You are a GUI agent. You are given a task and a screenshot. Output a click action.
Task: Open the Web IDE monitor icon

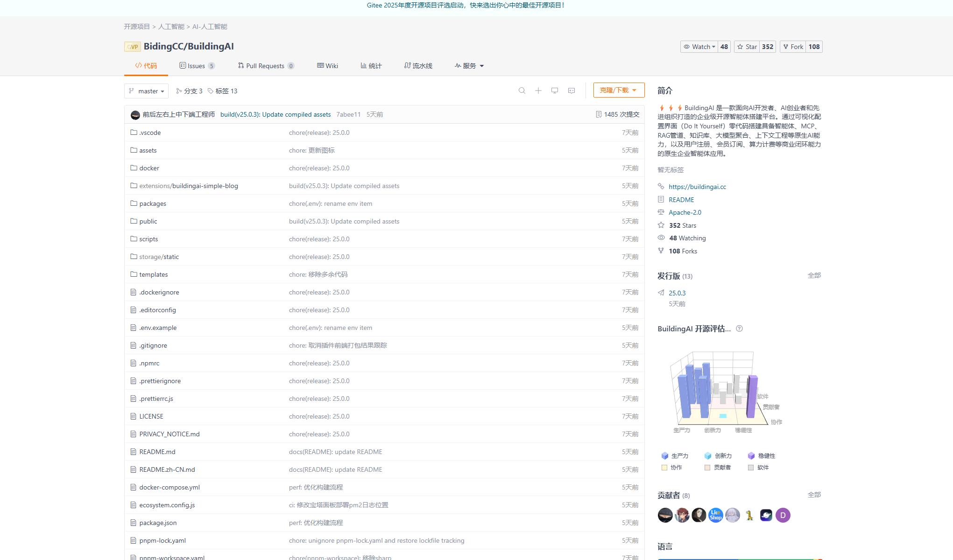pos(554,91)
